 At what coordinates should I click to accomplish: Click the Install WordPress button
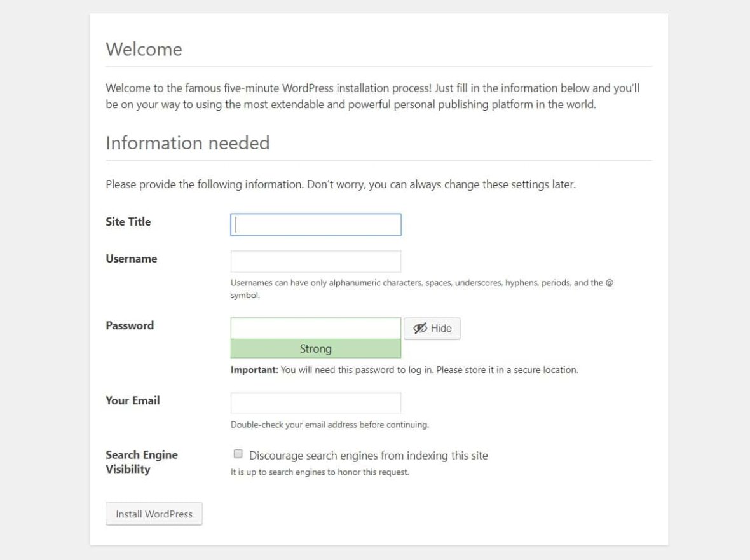click(x=154, y=514)
